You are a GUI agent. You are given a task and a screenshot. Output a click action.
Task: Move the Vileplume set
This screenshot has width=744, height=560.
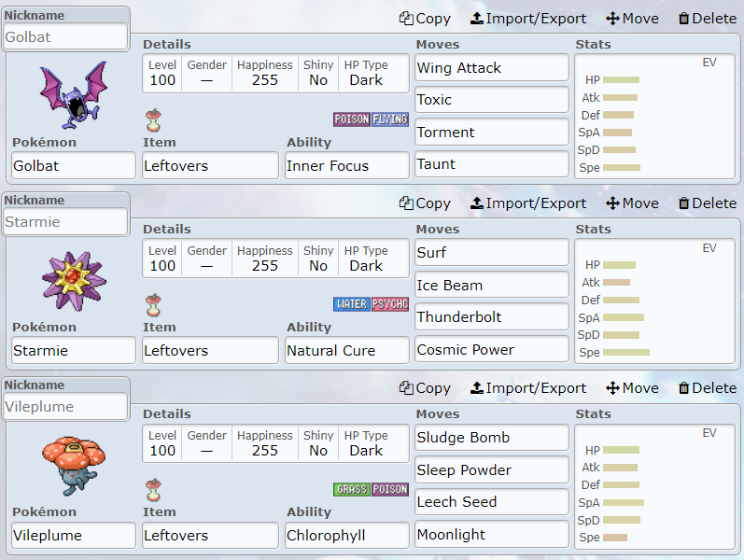pyautogui.click(x=633, y=387)
